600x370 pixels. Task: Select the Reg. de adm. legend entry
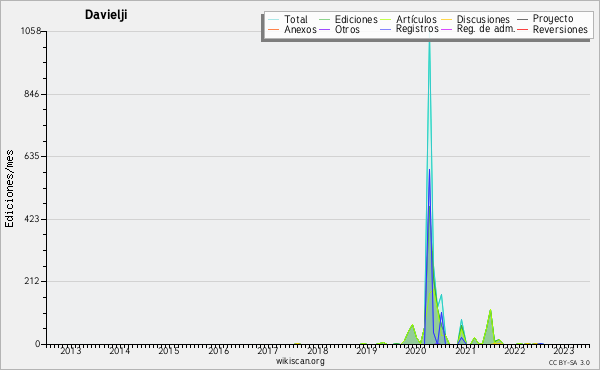tap(485, 29)
